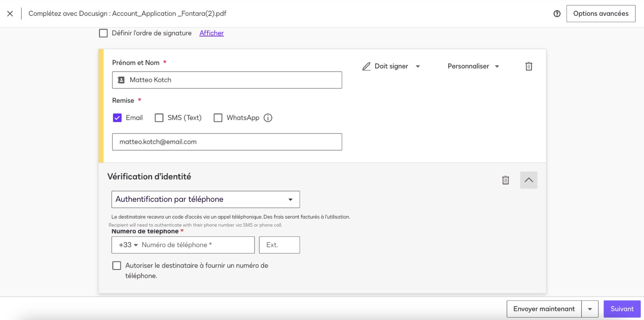Delete the Vérification d'identité section

pyautogui.click(x=506, y=180)
